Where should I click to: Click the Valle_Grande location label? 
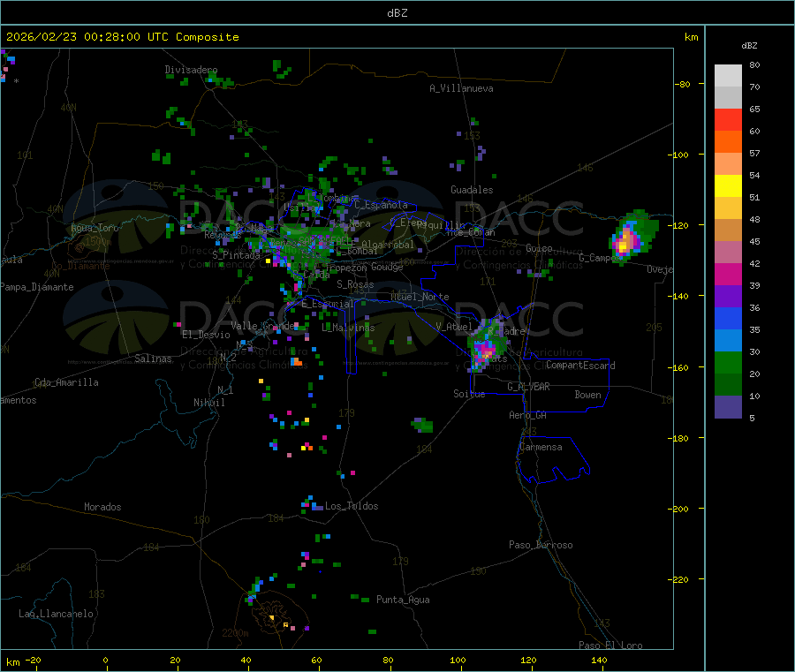pos(262,326)
